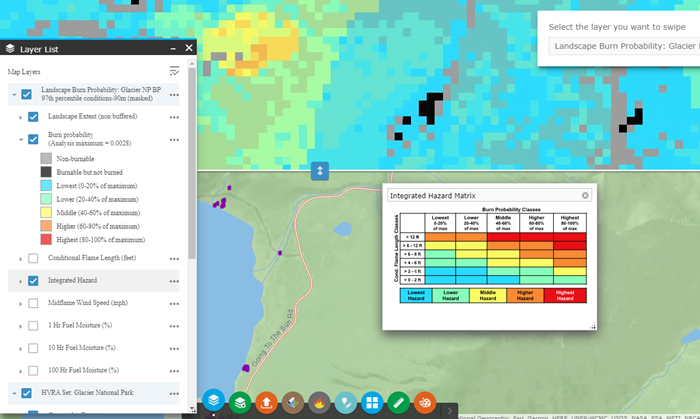The height and width of the screenshot is (419, 700).
Task: Expand the Landscape Extent sublayer
Action: 21,117
